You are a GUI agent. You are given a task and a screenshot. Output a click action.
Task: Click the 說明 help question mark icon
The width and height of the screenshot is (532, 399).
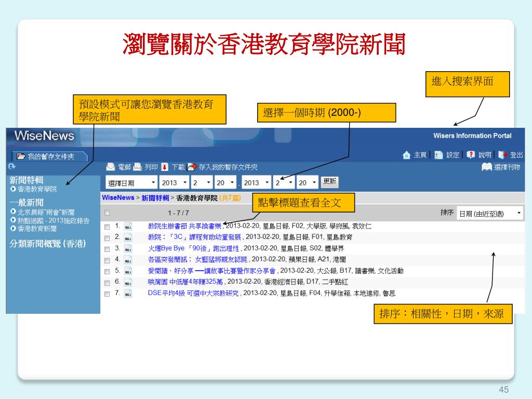(471, 155)
